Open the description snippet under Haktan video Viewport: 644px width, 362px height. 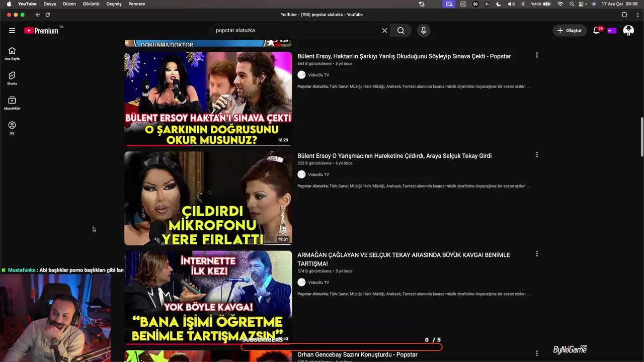[413, 86]
